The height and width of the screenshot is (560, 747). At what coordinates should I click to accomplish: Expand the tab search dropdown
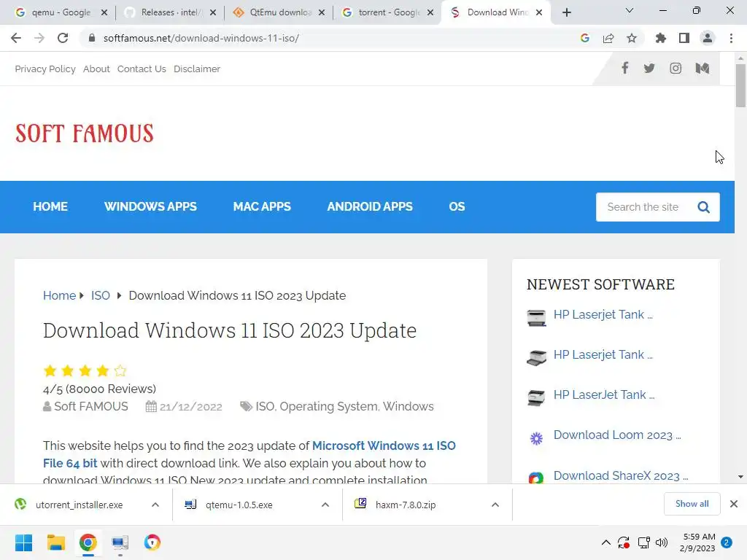point(630,10)
